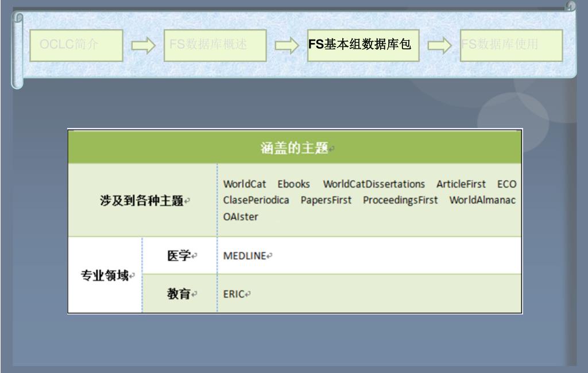
Task: Select ClasePeriodica in the table
Action: point(256,200)
